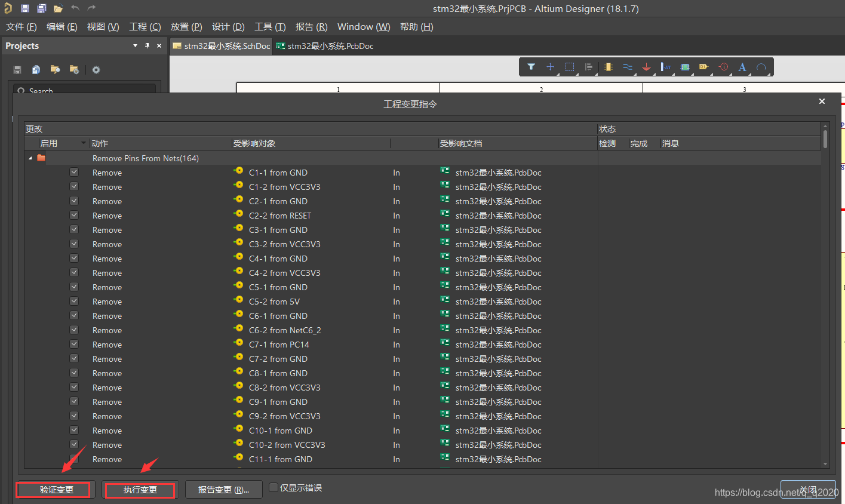The height and width of the screenshot is (504, 845).
Task: Click the change list vertical scrollbar thumb
Action: pyautogui.click(x=825, y=139)
